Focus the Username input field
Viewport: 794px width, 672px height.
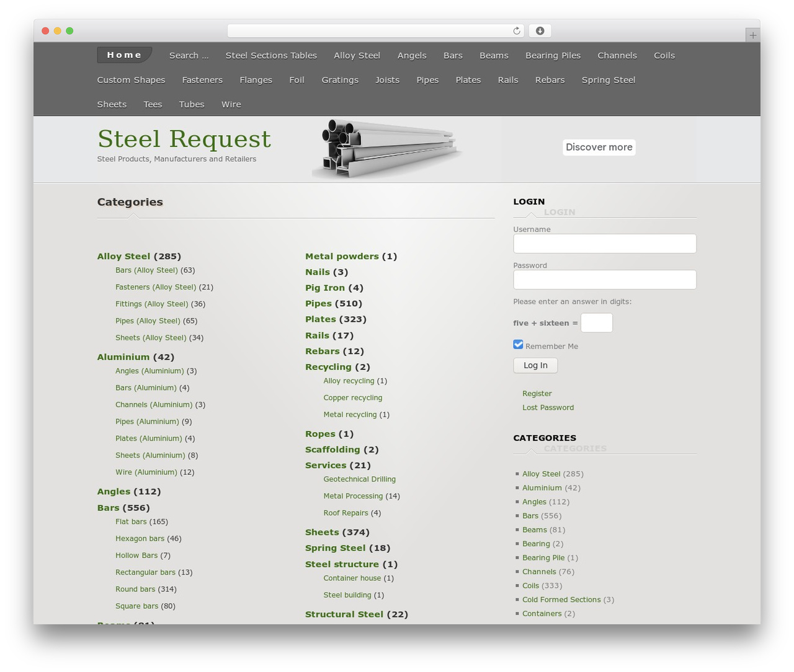point(605,243)
